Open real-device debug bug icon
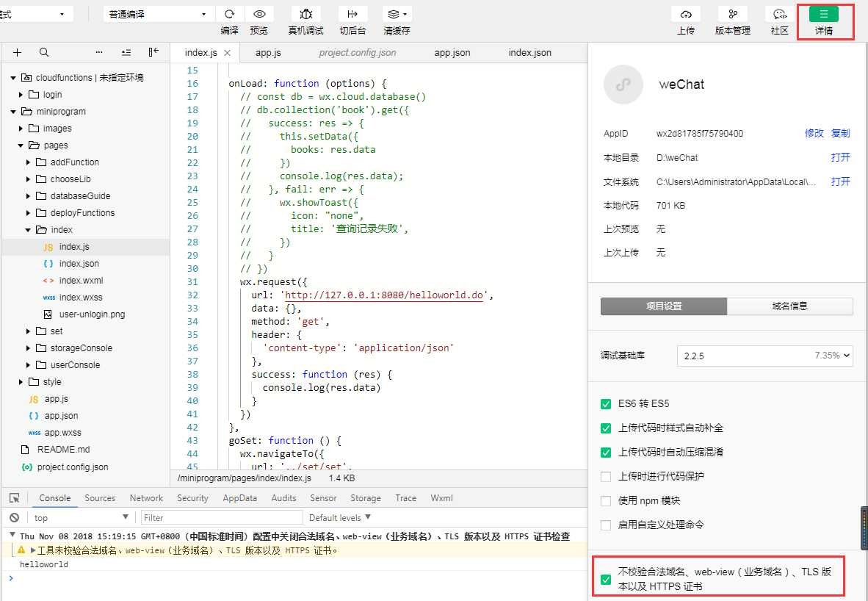 305,15
